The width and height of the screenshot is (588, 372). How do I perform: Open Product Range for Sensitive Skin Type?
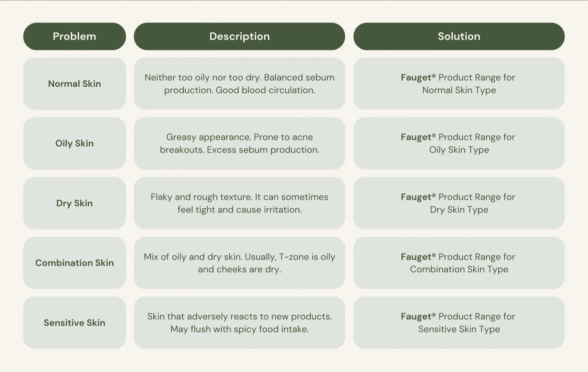tap(459, 323)
